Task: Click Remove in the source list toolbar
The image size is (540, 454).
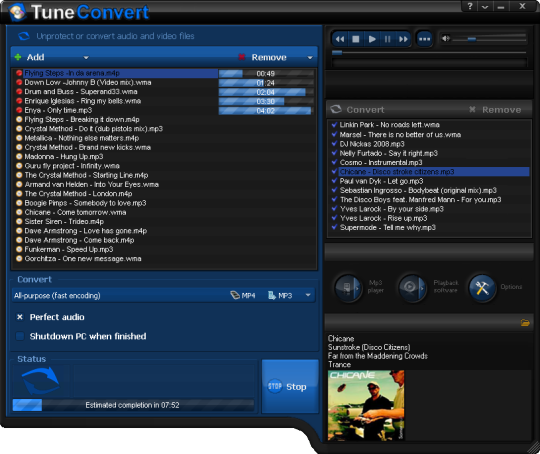Action: [x=263, y=57]
